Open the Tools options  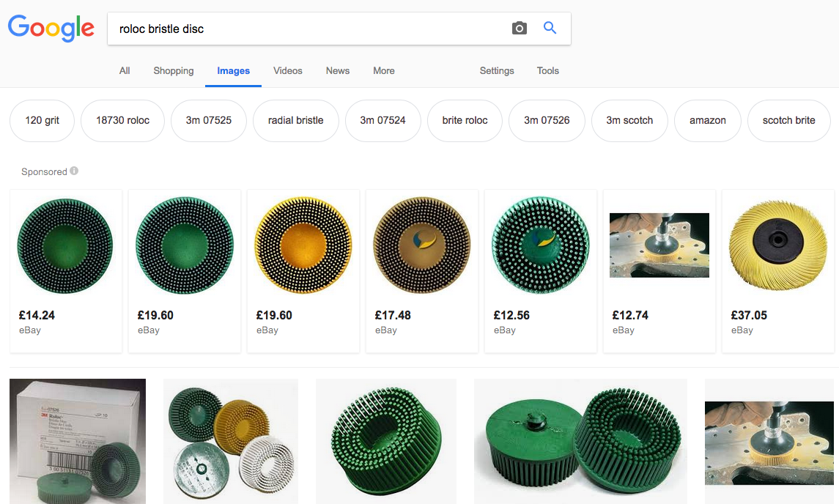tap(547, 70)
